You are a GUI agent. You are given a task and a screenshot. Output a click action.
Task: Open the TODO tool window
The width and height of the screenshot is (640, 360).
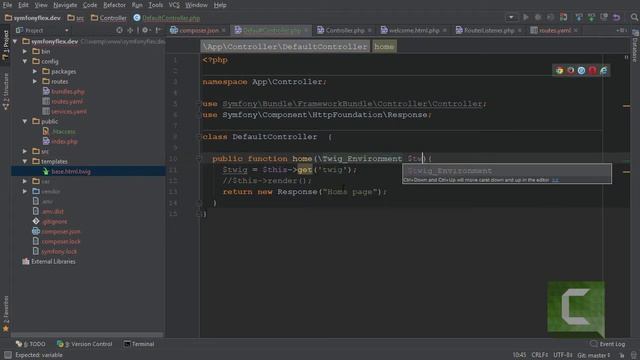point(31,344)
